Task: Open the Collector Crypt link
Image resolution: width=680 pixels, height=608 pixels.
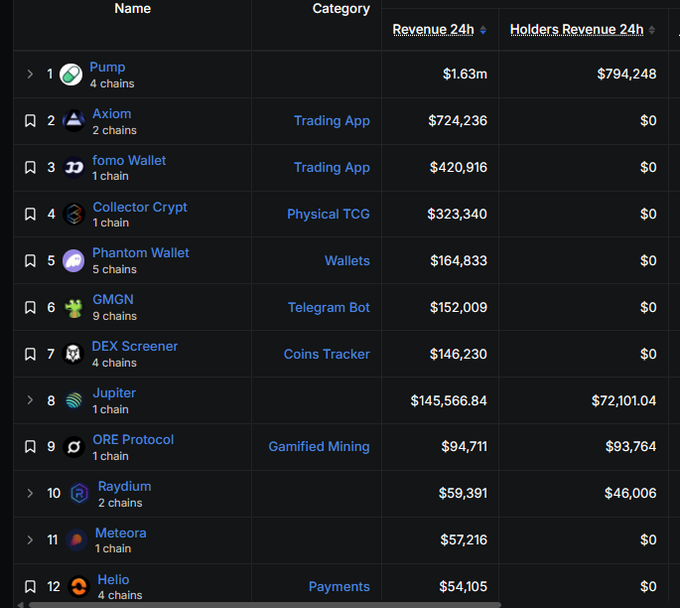Action: 140,207
